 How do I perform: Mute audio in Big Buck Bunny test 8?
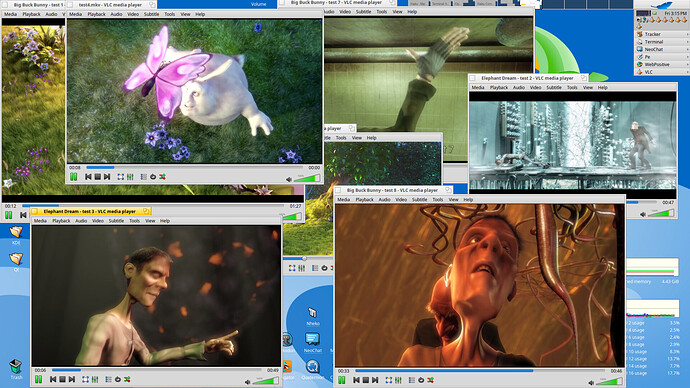[x=591, y=383]
